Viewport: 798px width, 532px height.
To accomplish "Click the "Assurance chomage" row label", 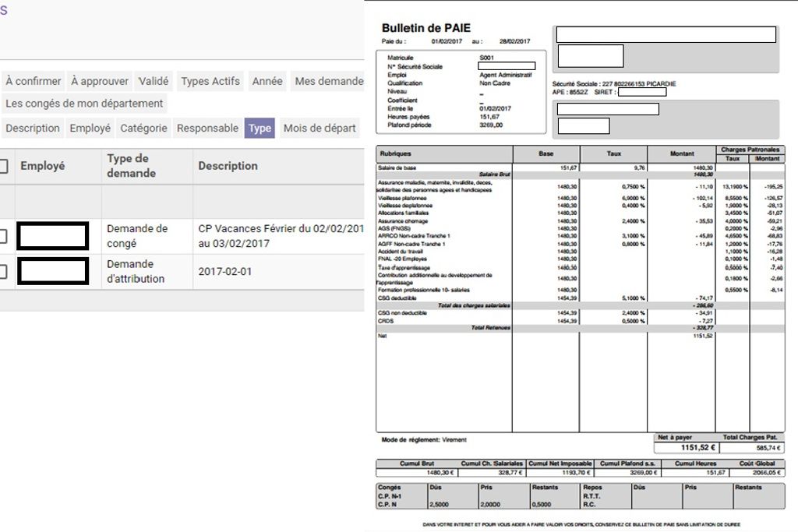I will (403, 221).
